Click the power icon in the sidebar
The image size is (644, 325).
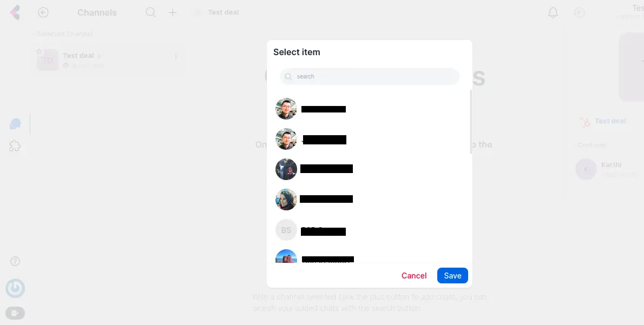(15, 288)
